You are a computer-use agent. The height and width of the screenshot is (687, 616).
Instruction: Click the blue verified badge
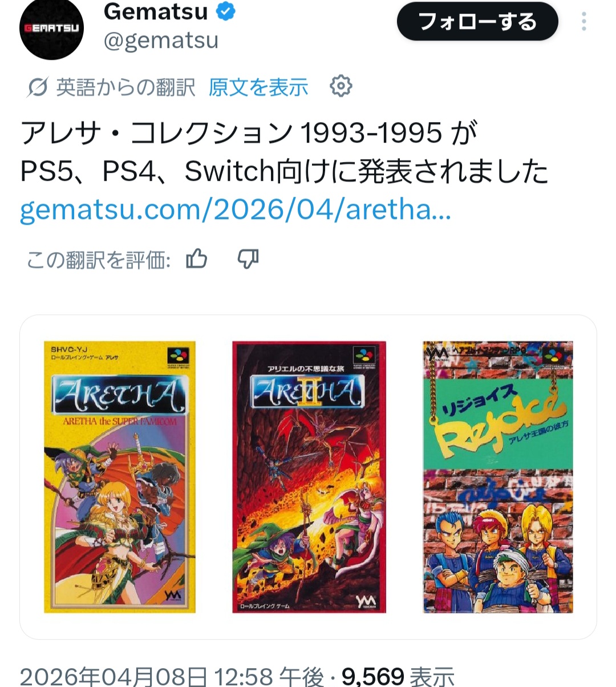[226, 11]
